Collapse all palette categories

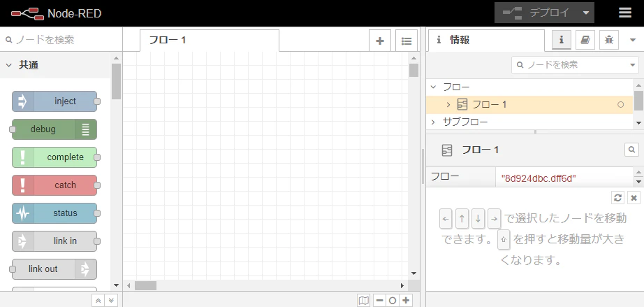(98, 301)
